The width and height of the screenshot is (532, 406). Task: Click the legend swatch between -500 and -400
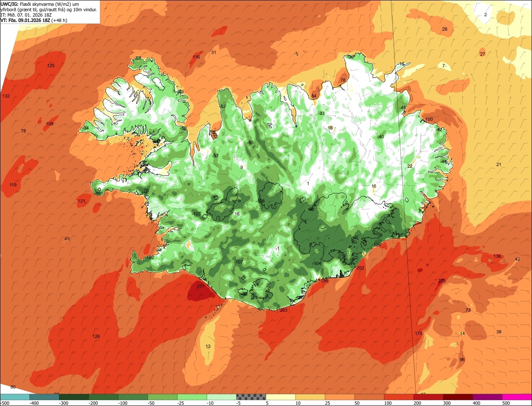tap(15, 397)
